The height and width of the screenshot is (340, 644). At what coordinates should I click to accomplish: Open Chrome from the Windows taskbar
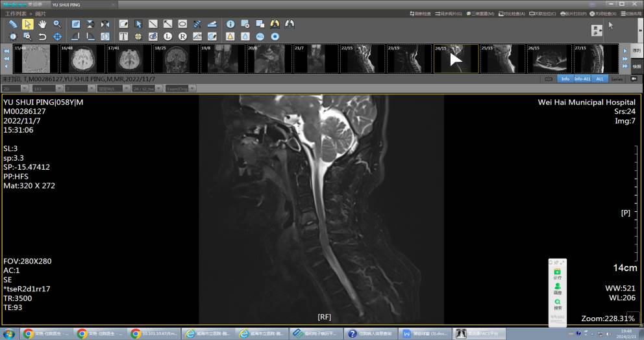click(29, 334)
